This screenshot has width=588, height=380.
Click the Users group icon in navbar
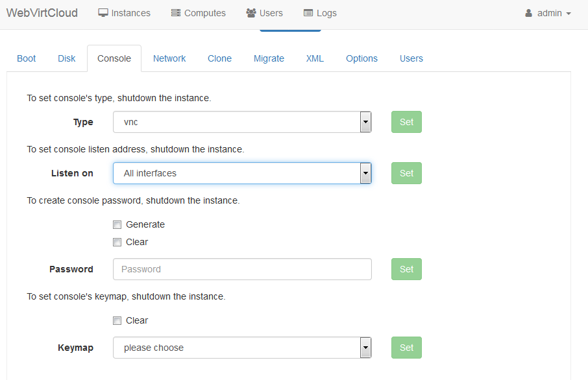coord(251,13)
